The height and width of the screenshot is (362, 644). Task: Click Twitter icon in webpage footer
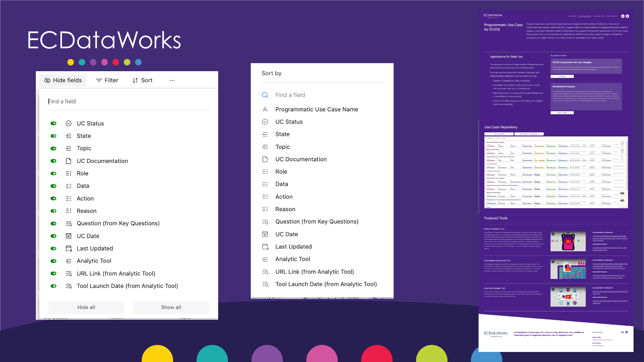627,332
